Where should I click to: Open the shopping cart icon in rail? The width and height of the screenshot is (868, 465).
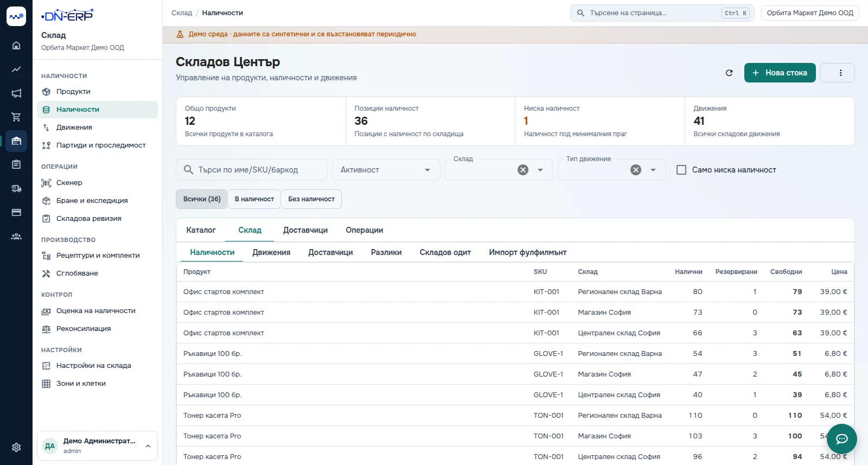click(x=16, y=117)
